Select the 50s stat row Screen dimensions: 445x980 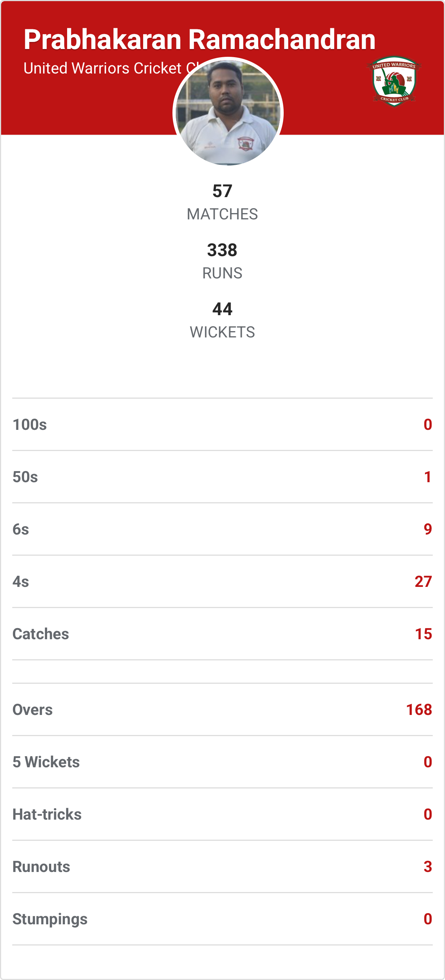[x=222, y=477]
